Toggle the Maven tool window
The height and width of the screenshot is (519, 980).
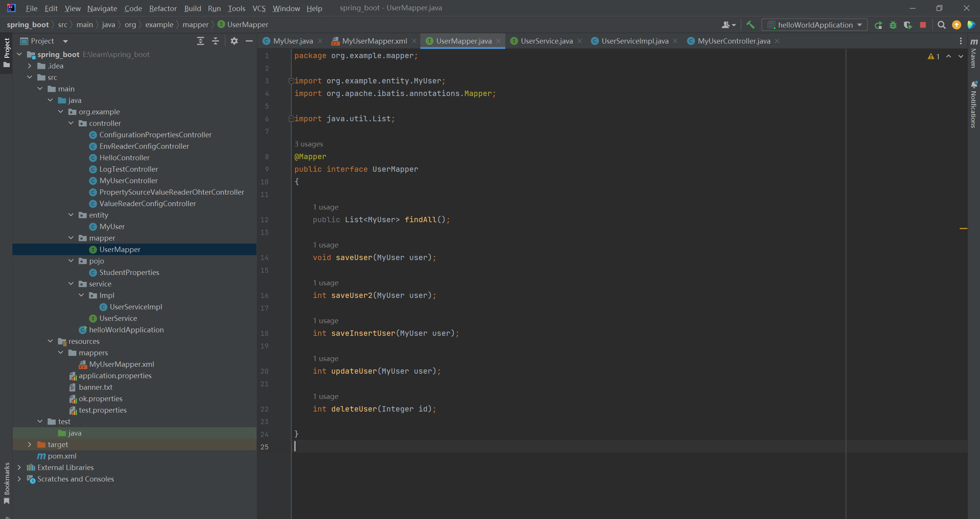[974, 54]
